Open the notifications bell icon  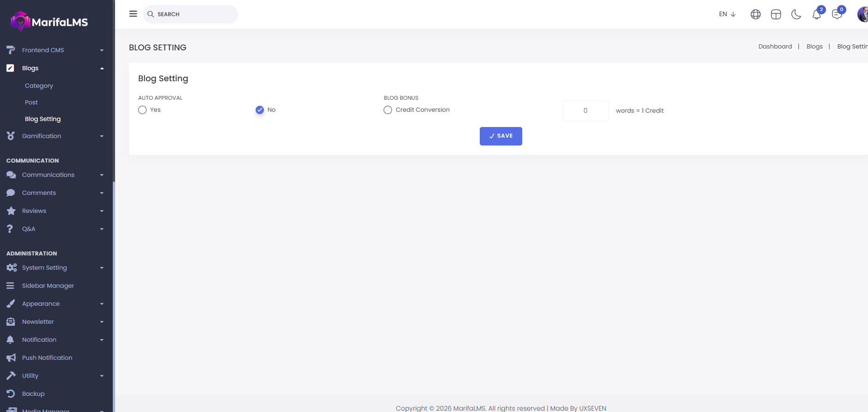coord(816,15)
